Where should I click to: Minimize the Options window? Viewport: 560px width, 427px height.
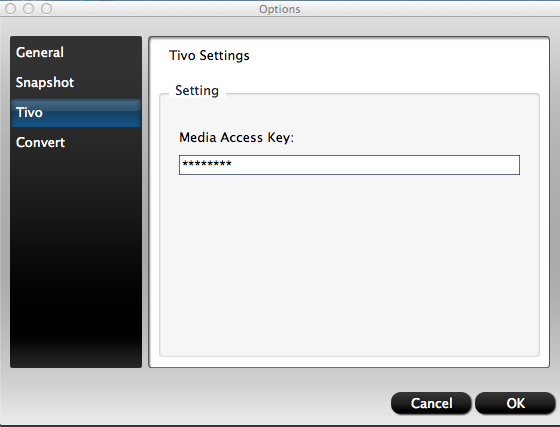(29, 8)
